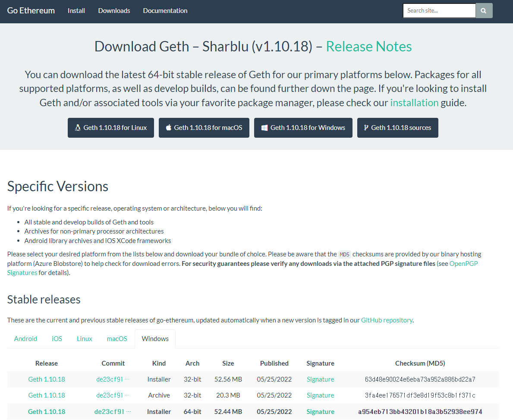Open the OpenPGP Signatures link
The height and width of the screenshot is (420, 513).
(x=463, y=263)
